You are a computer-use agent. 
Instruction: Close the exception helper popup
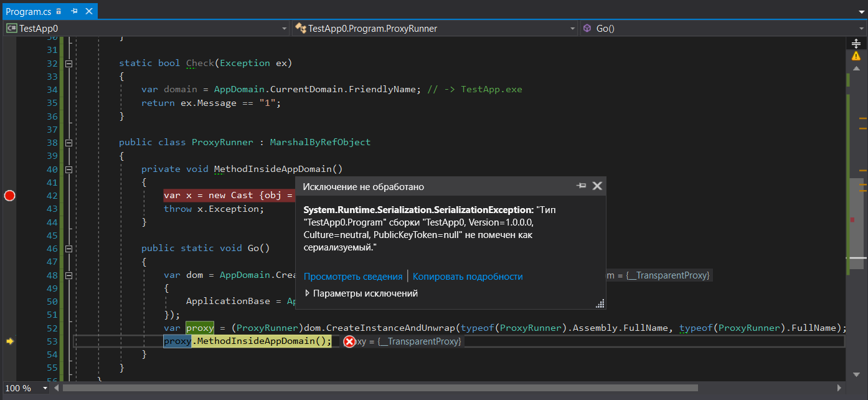pyautogui.click(x=597, y=186)
